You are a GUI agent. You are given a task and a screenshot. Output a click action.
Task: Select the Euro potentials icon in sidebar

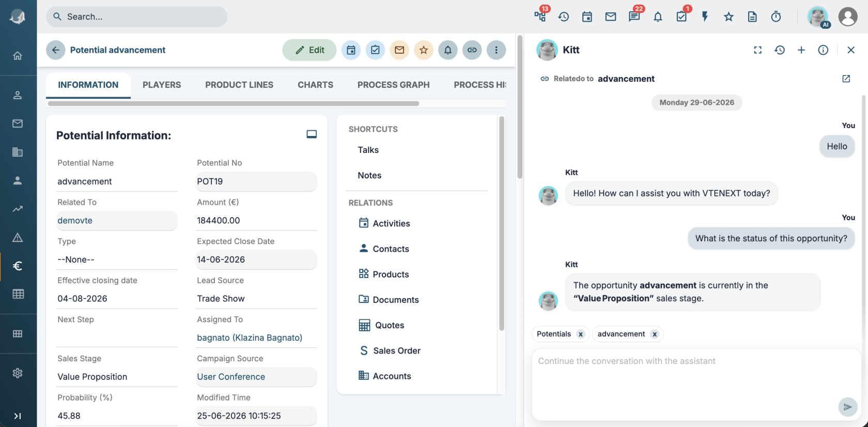pyautogui.click(x=18, y=266)
